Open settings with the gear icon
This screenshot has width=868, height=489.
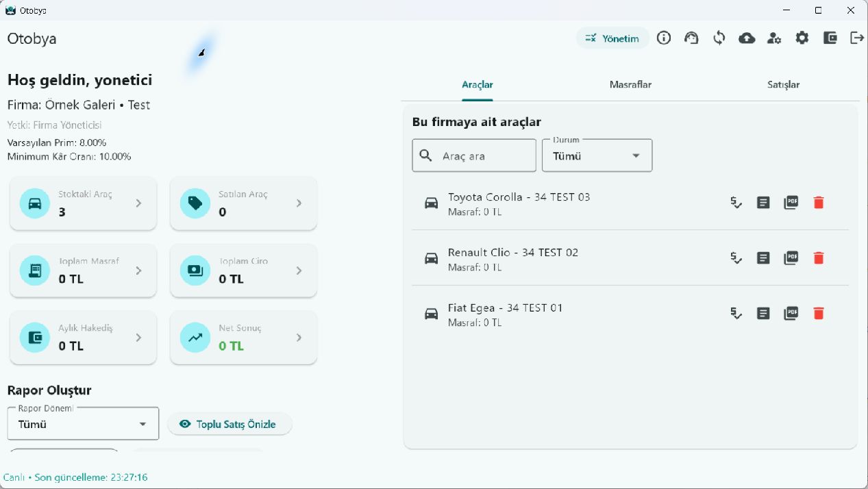[x=802, y=38]
